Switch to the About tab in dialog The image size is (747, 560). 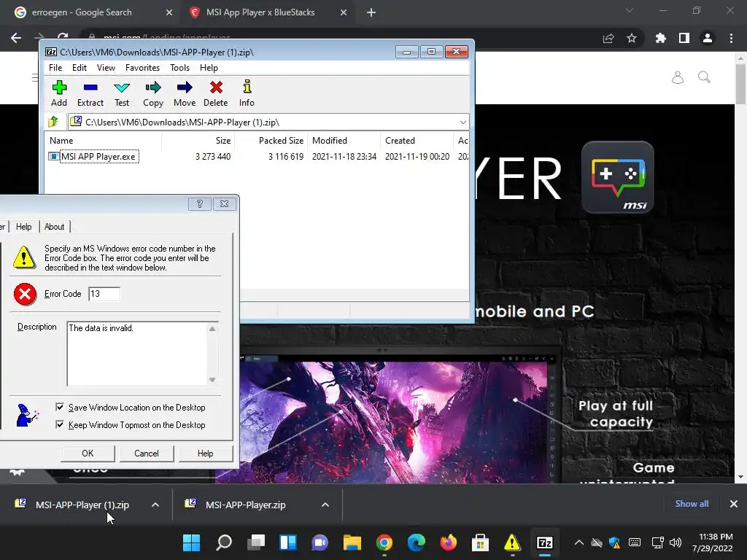pyautogui.click(x=54, y=227)
